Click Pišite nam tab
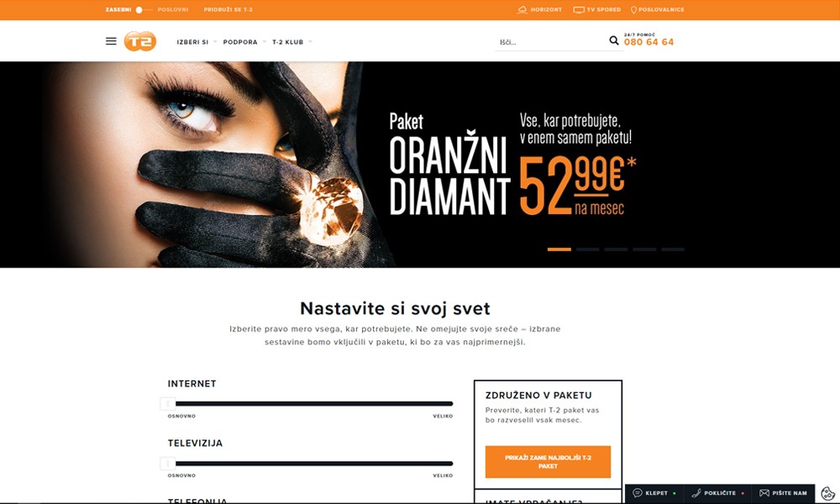This screenshot has width=840, height=504. (x=783, y=493)
